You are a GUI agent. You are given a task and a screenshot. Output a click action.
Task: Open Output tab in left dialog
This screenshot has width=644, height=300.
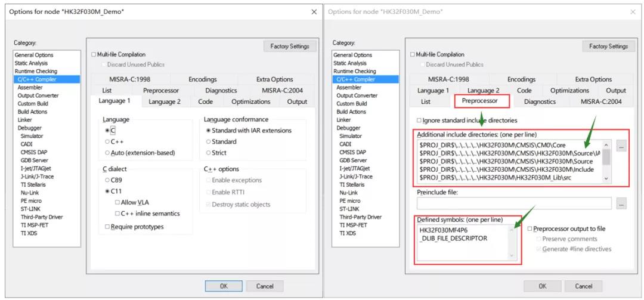(297, 101)
